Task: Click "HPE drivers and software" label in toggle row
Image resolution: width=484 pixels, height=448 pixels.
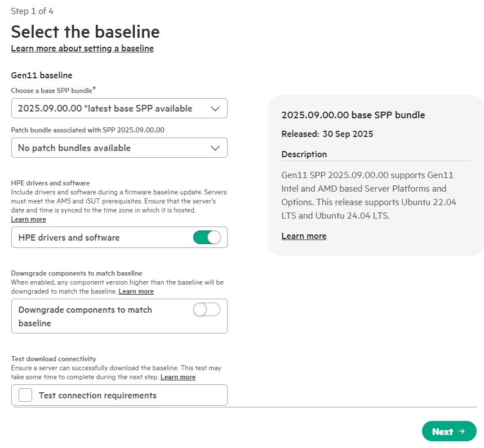Action: (69, 238)
